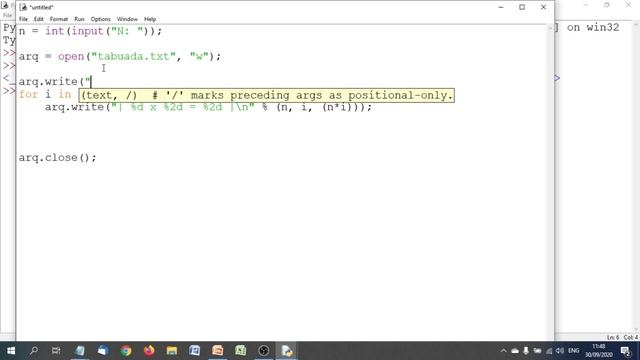Show hidden system tray icons chevron
The width and height of the screenshot is (640, 360).
503,351
